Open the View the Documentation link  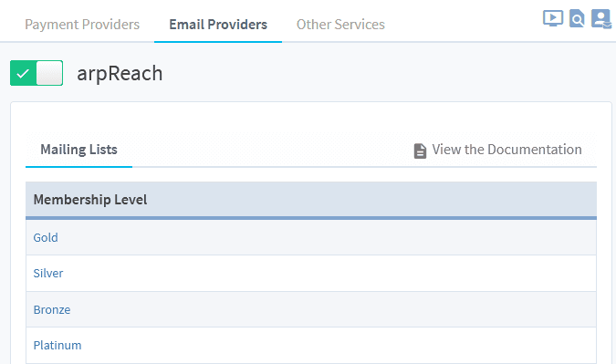pos(506,150)
